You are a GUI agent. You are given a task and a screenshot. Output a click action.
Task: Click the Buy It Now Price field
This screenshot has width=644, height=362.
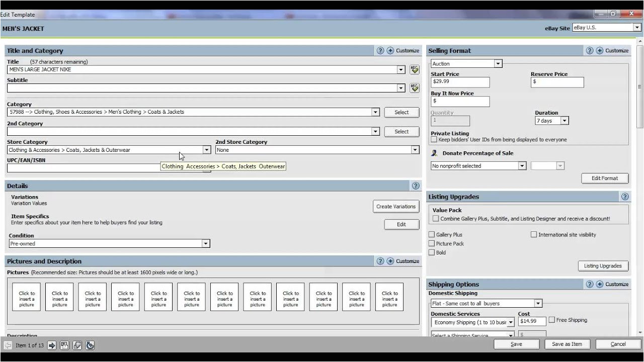pyautogui.click(x=460, y=101)
